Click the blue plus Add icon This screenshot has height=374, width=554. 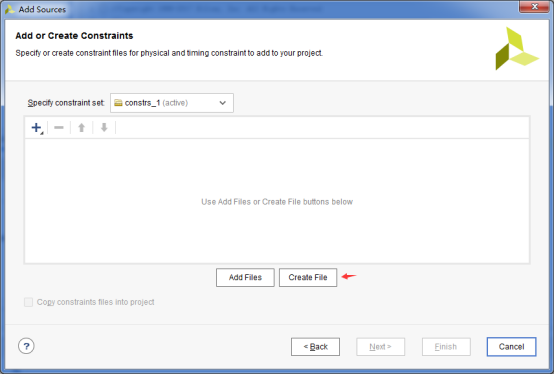[x=37, y=127]
